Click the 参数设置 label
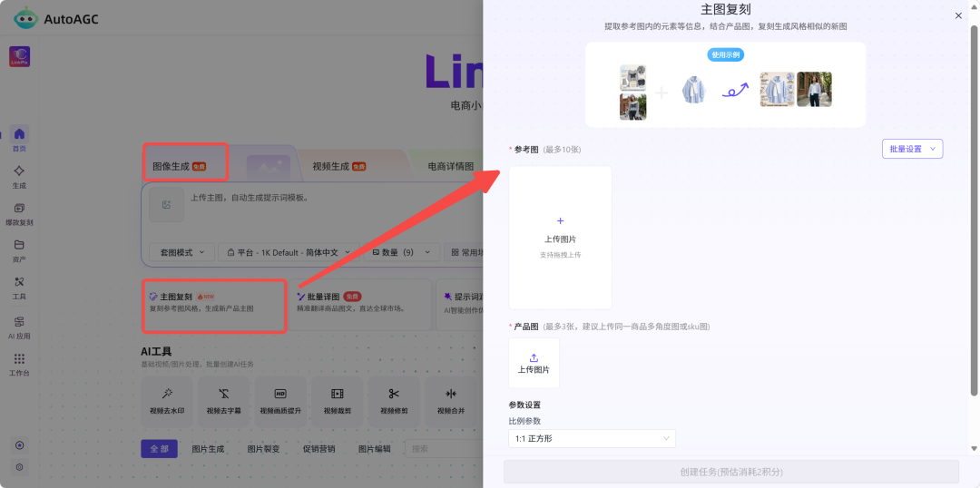Viewport: 980px width, 488px height. coord(524,405)
